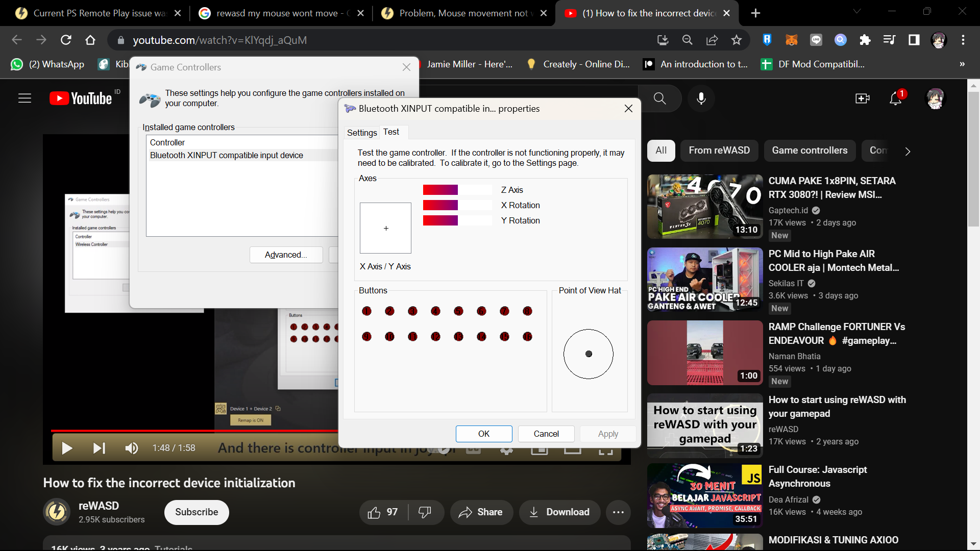Click the YouTube voice search microphone
Screen dimensions: 980x551
tap(701, 98)
